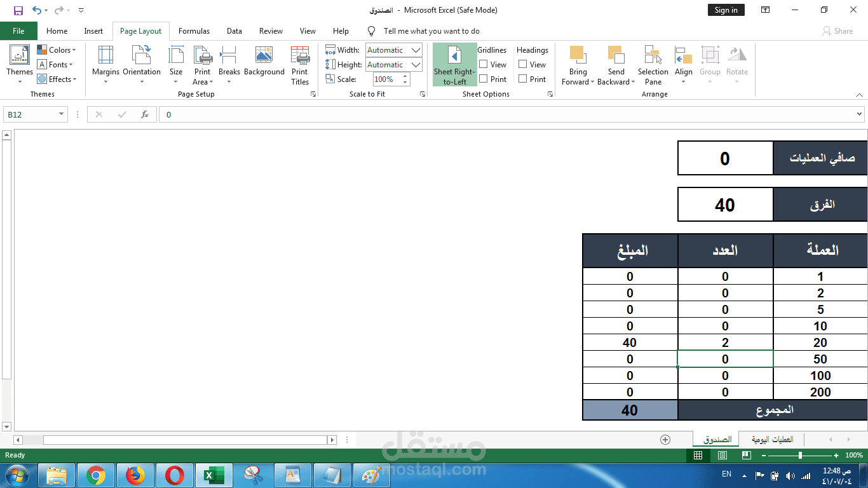Open Ribbon Display Options icon
The image size is (868, 488).
pos(766,10)
